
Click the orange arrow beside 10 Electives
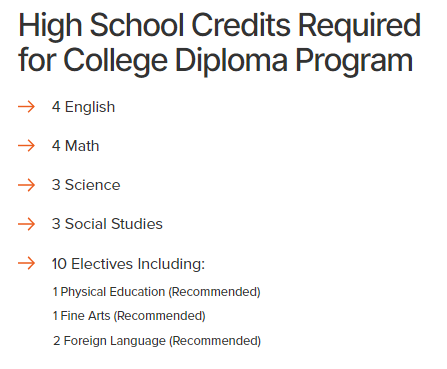tap(26, 263)
